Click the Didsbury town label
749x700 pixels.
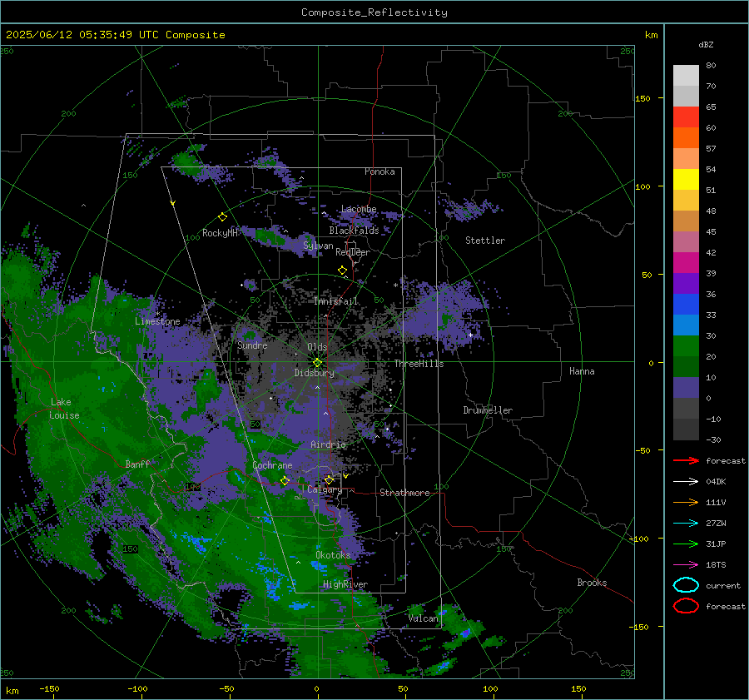(x=314, y=373)
